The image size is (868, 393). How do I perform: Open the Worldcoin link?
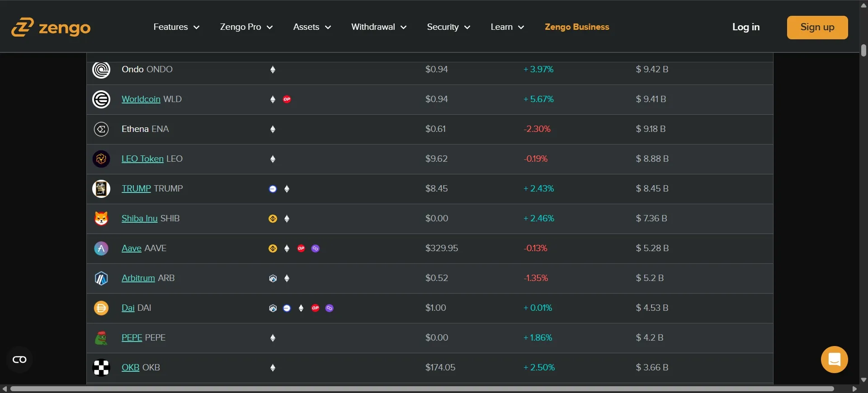[x=141, y=99]
